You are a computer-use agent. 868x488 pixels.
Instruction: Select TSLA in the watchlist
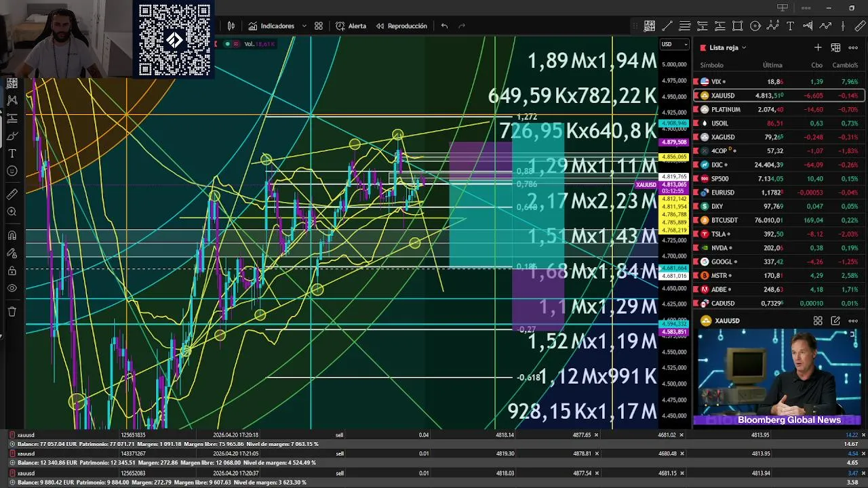click(x=778, y=234)
